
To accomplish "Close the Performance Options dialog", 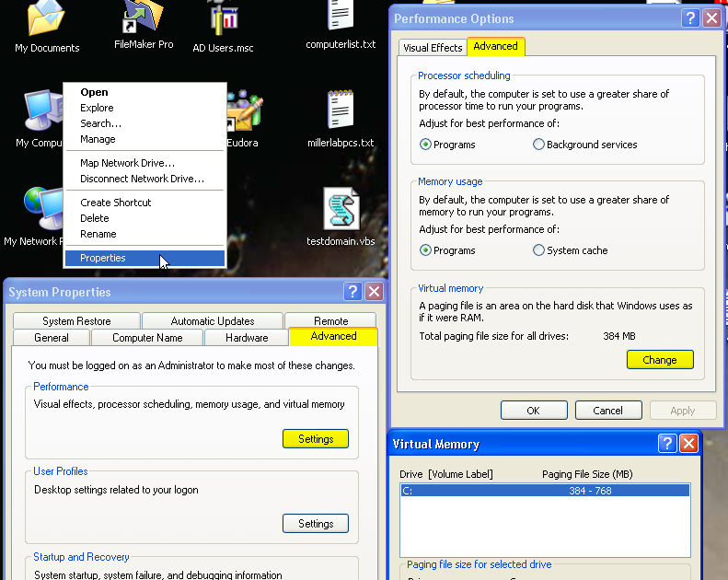I will (711, 18).
